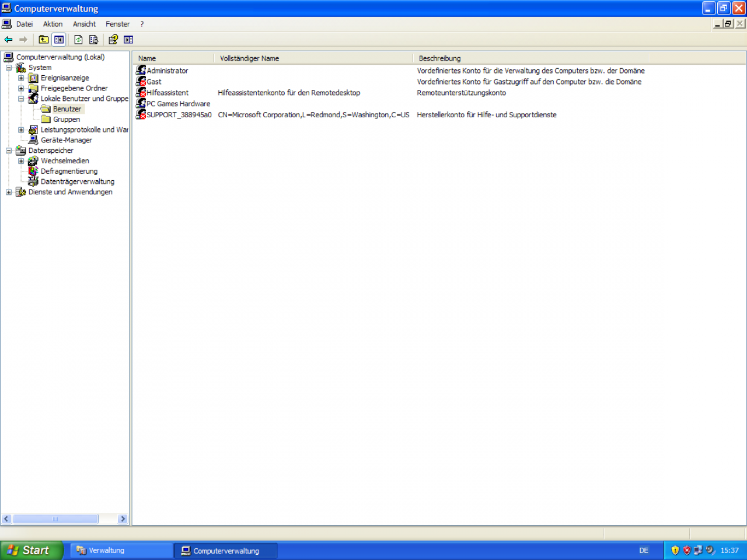Click the Export list toolbar icon
This screenshot has height=560, width=747.
pyautogui.click(x=93, y=40)
